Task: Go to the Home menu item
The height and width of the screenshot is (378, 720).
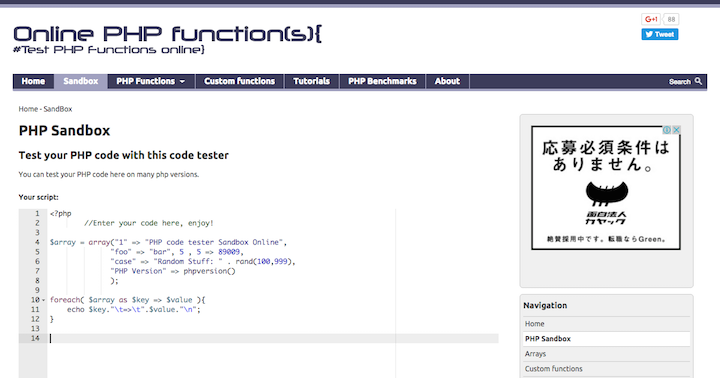Action: [33, 81]
